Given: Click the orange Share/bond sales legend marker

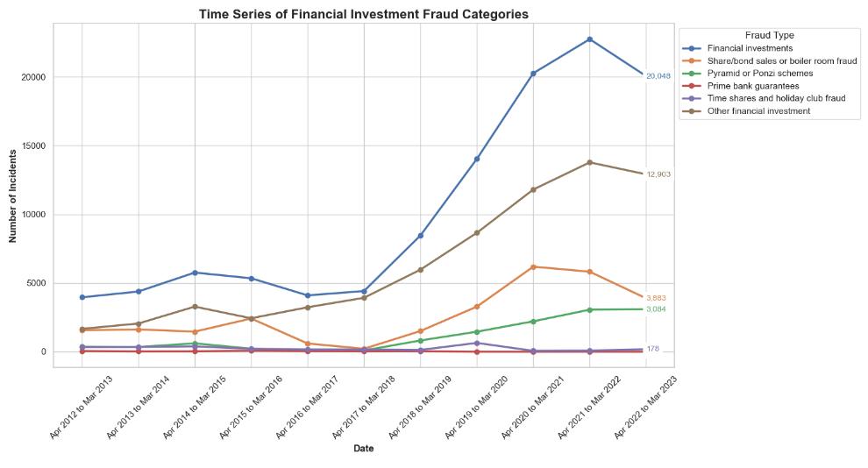Looking at the screenshot, I should click(x=694, y=60).
